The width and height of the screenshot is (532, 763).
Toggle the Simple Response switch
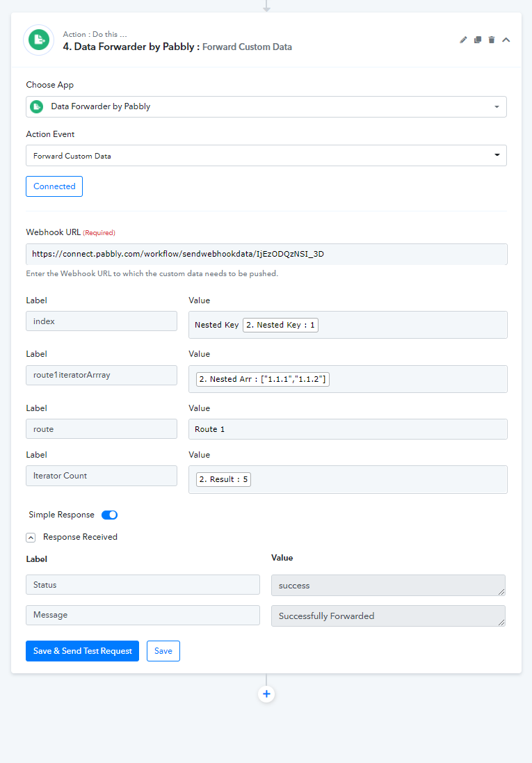109,515
